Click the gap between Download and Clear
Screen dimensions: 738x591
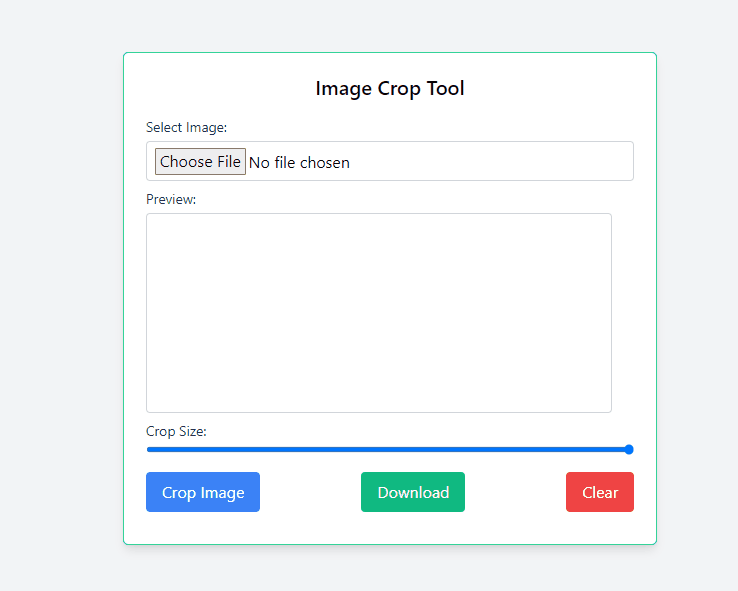(515, 492)
